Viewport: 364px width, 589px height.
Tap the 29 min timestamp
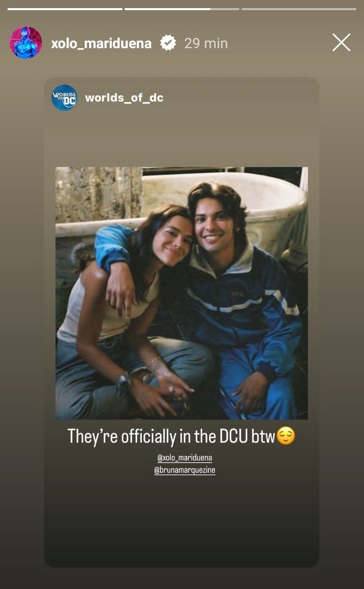206,44
